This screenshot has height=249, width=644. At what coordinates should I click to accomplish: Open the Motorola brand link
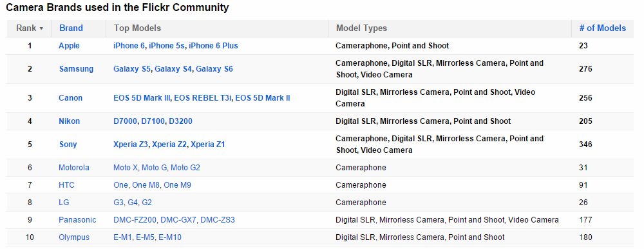pos(74,168)
